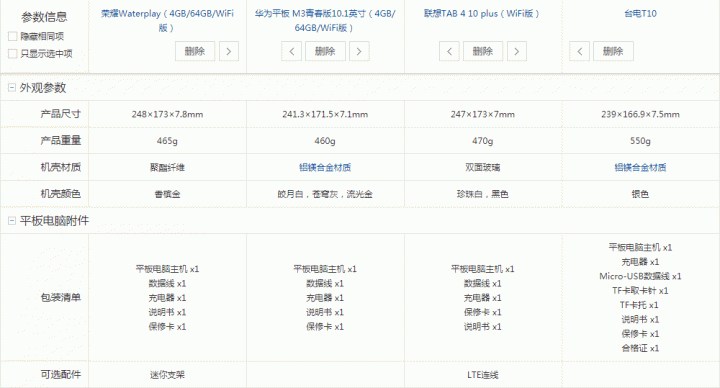This screenshot has width=720, height=388.
Task: Select 产品尺寸 row label
Action: tap(61, 114)
